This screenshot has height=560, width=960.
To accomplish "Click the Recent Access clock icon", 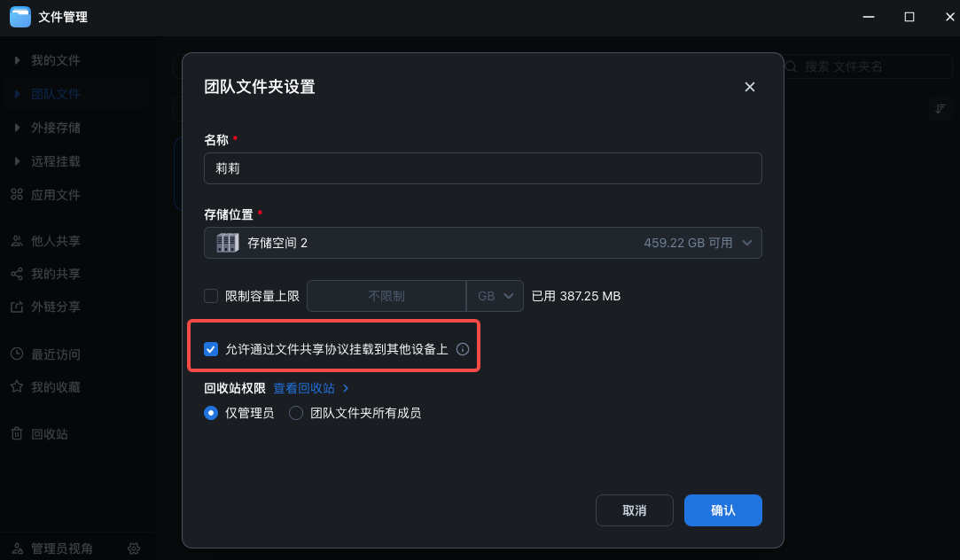I will (x=17, y=354).
